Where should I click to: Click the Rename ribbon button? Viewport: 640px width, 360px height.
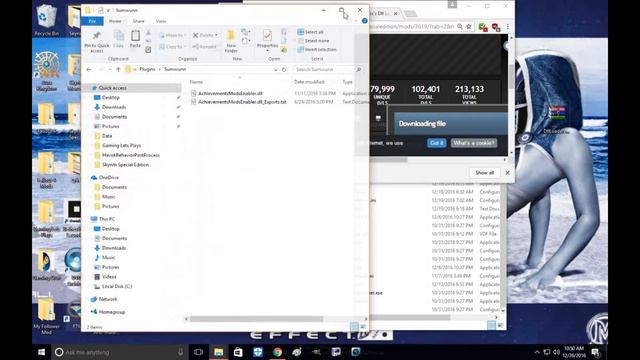pyautogui.click(x=204, y=47)
